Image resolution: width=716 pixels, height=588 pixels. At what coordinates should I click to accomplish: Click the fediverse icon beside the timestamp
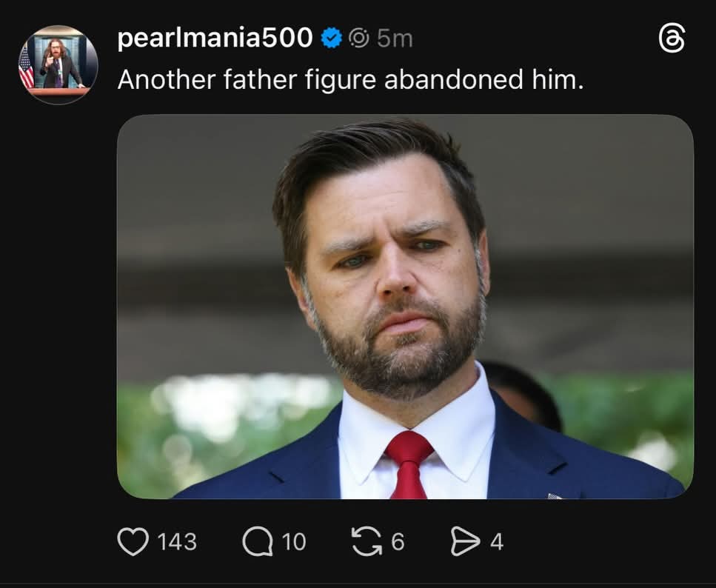pyautogui.click(x=359, y=38)
